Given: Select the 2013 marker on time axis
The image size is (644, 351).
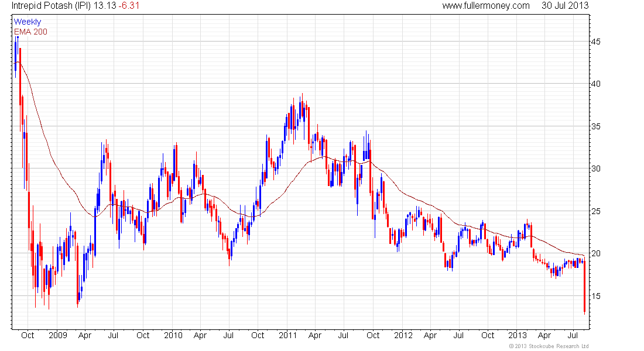Looking at the screenshot, I should 516,336.
